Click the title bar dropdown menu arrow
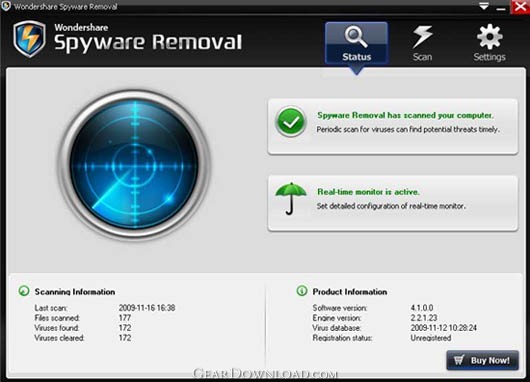The width and height of the screenshot is (530, 382). 484,6
